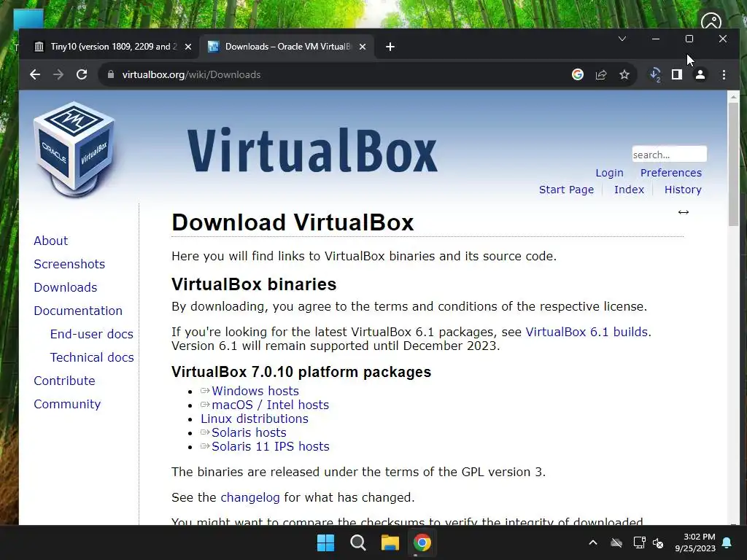Go back to the previous page
The height and width of the screenshot is (560, 747).
point(35,74)
